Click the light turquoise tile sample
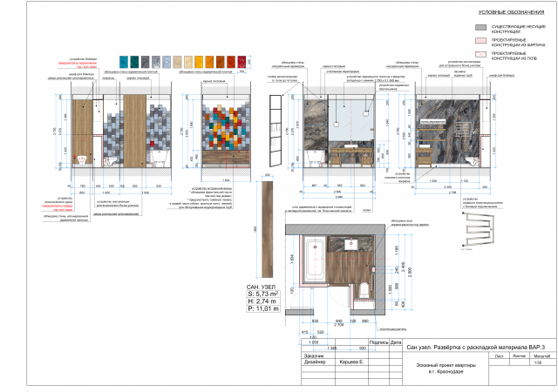 coord(124,62)
